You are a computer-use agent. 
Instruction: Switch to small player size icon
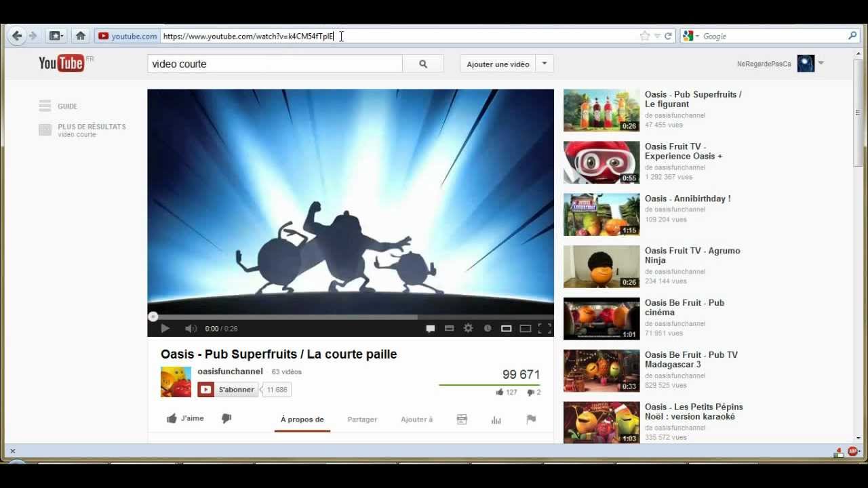pyautogui.click(x=506, y=328)
